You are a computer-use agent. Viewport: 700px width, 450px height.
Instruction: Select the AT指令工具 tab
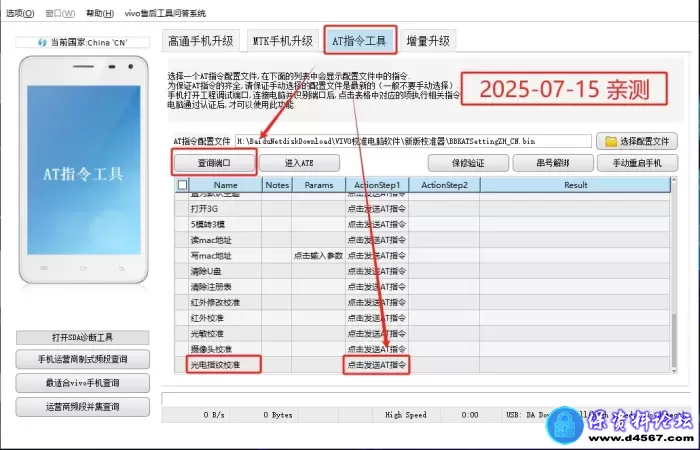[359, 41]
